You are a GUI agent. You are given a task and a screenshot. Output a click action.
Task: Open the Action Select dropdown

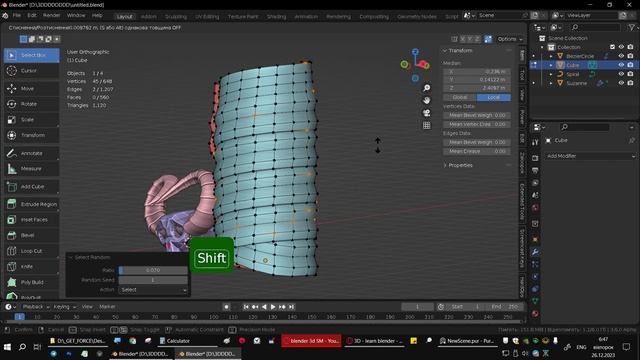pyautogui.click(x=153, y=290)
